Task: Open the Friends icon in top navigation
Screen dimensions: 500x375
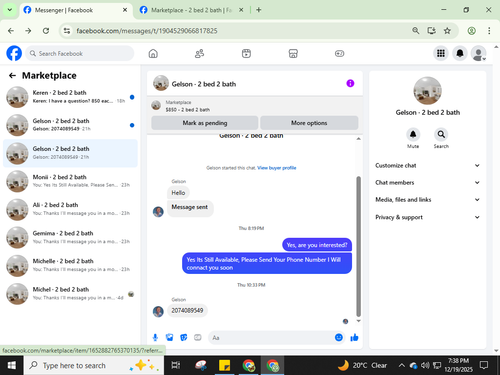Action: tap(199, 53)
